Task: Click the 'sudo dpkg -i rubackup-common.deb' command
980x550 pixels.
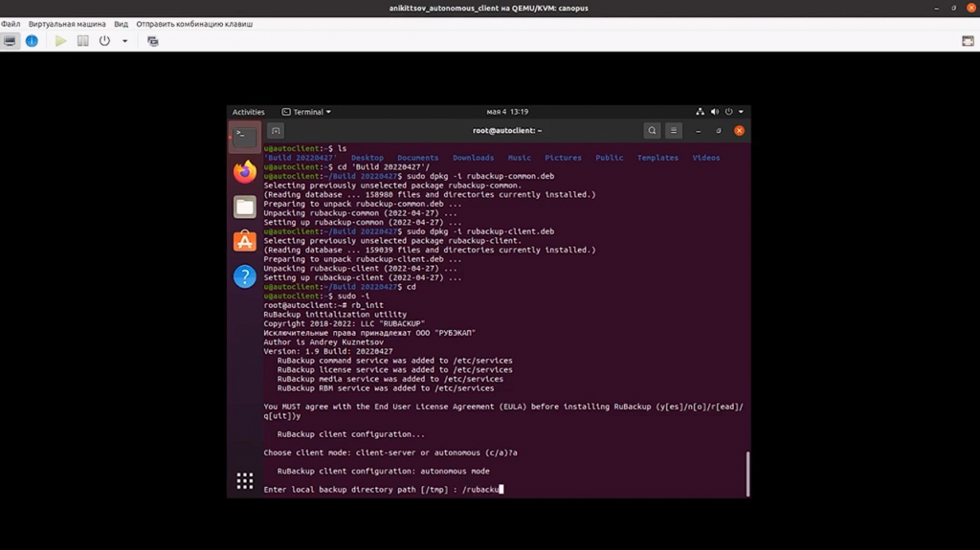Action: click(480, 176)
